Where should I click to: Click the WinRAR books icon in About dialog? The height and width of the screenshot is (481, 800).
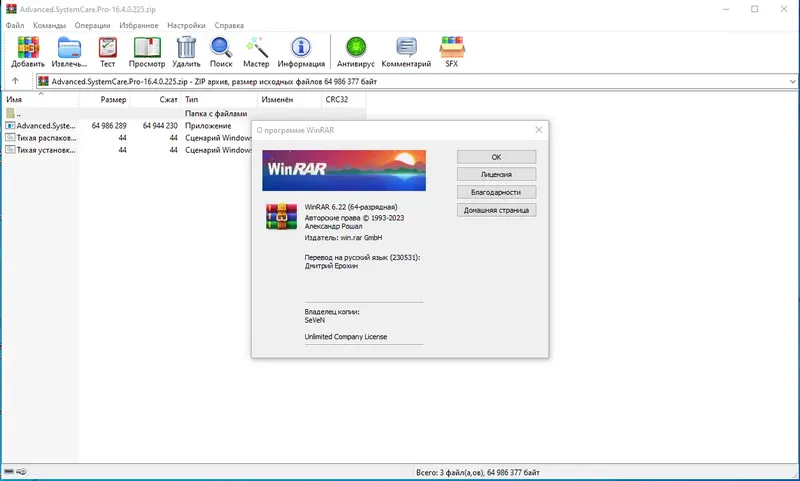281,217
